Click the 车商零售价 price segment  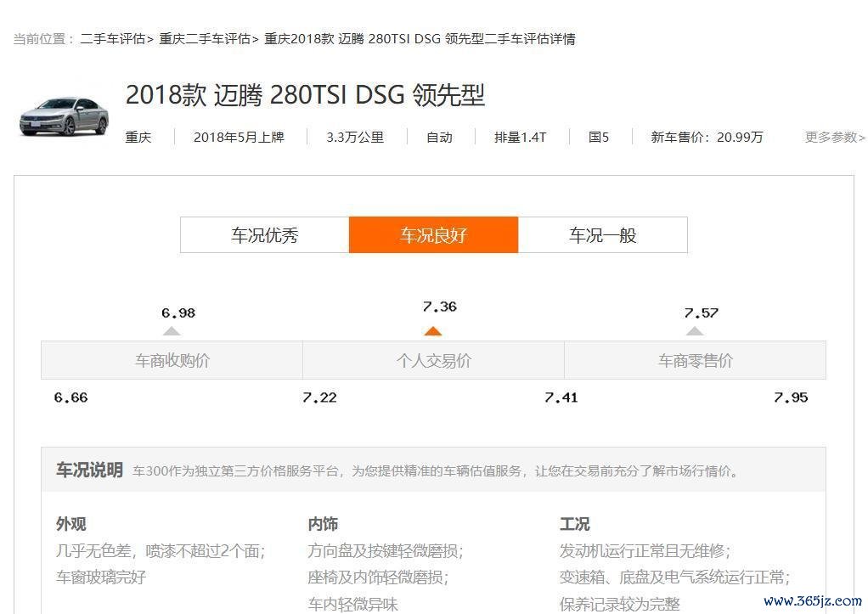coord(696,360)
